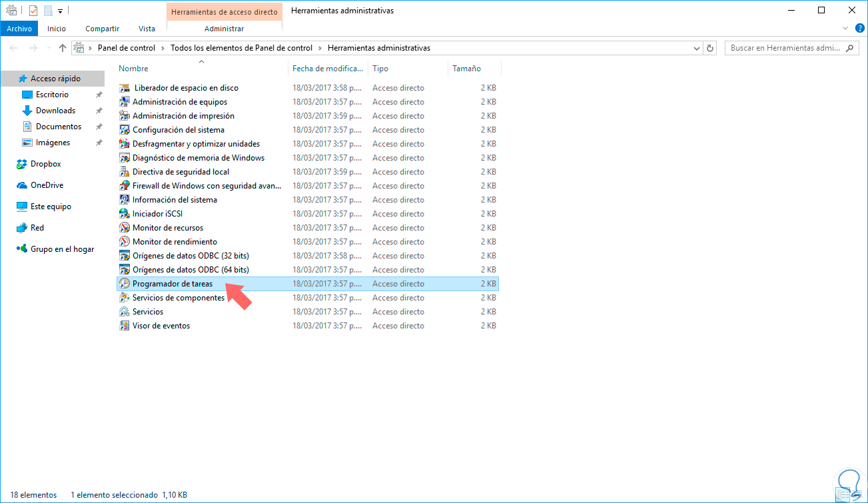The width and height of the screenshot is (868, 503).
Task: Switch to the Vista ribbon tab
Action: 147,29
